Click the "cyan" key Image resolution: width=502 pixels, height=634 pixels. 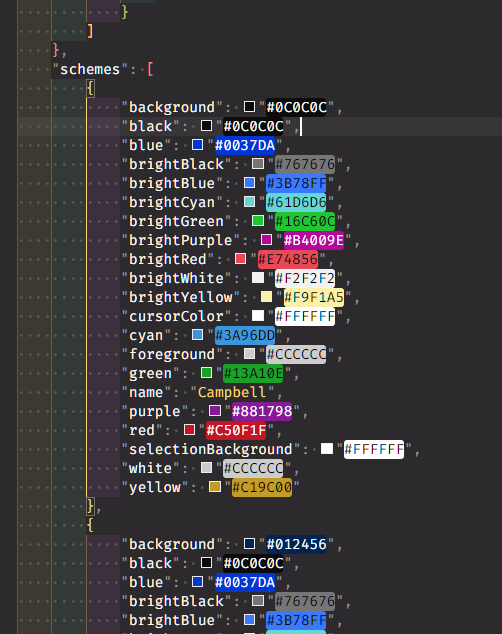pos(146,335)
